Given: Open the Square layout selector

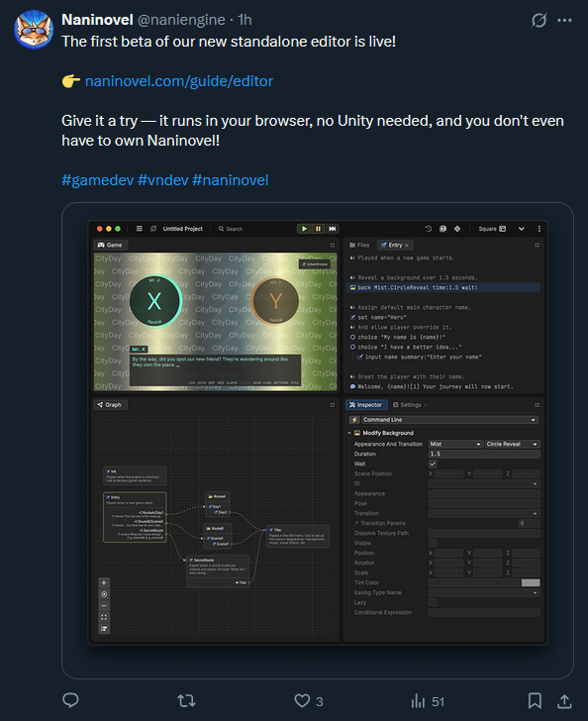Looking at the screenshot, I should click(x=492, y=229).
